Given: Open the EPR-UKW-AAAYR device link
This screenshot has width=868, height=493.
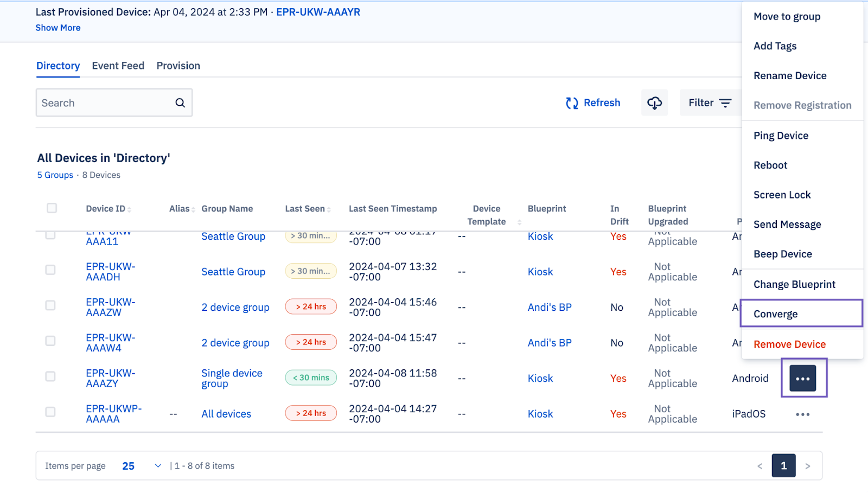Looking at the screenshot, I should [x=318, y=12].
